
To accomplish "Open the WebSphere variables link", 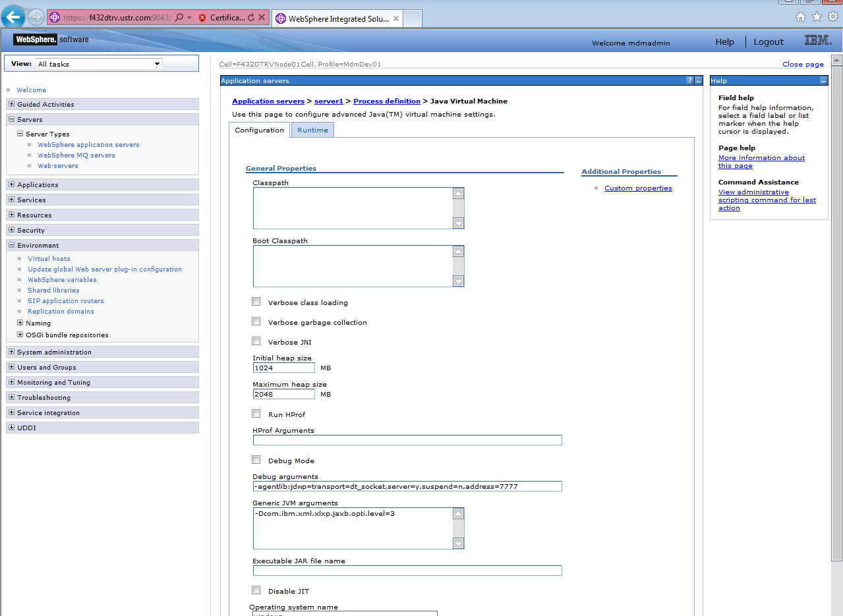I will [62, 279].
